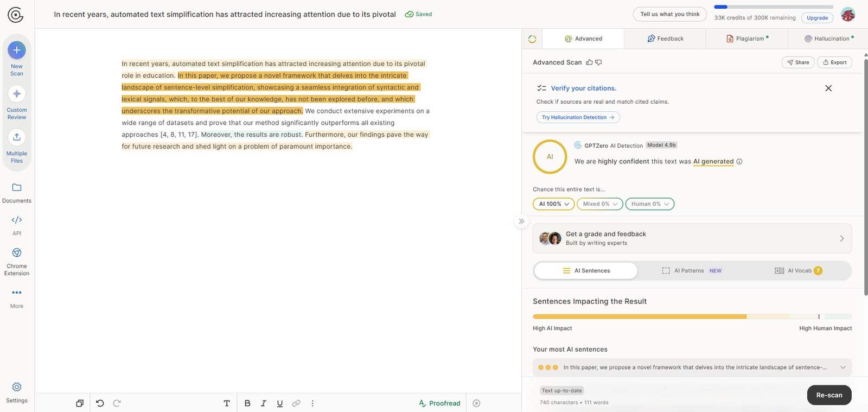Click the Sentences Impacting the Result bar
The height and width of the screenshot is (412, 868).
[692, 316]
